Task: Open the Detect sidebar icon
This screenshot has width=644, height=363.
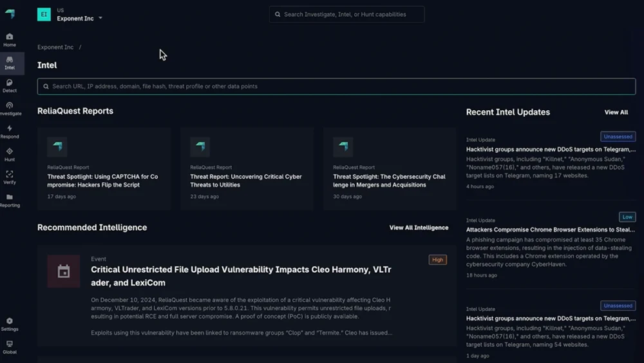Action: tap(10, 83)
